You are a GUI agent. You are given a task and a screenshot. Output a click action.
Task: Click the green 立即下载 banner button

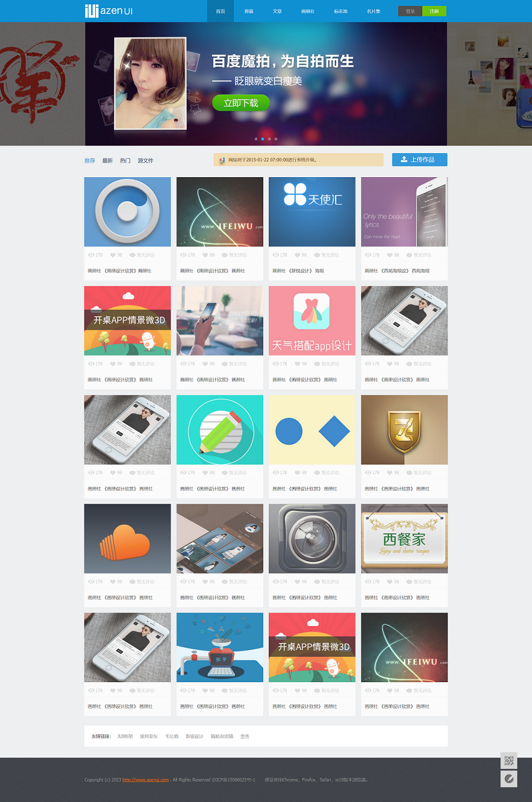coord(241,103)
